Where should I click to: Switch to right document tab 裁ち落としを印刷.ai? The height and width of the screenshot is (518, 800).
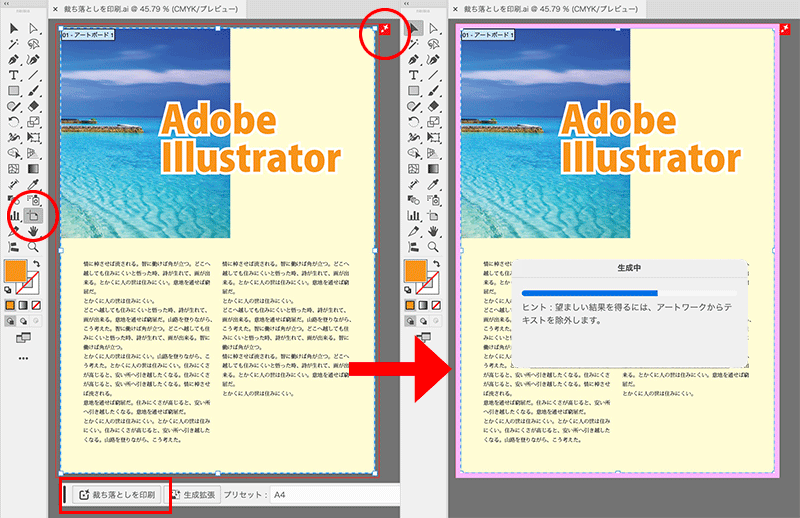tap(551, 9)
